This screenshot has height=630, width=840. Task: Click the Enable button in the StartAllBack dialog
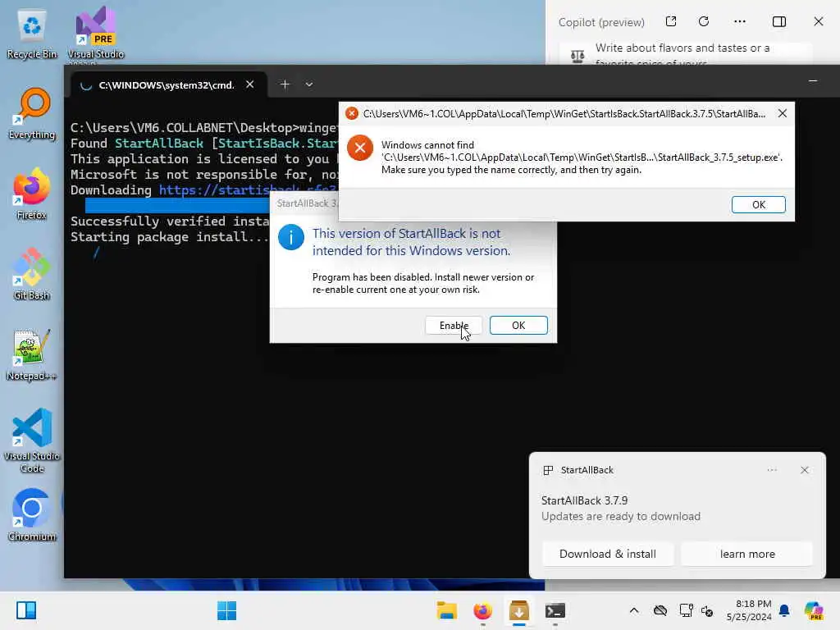(x=454, y=325)
